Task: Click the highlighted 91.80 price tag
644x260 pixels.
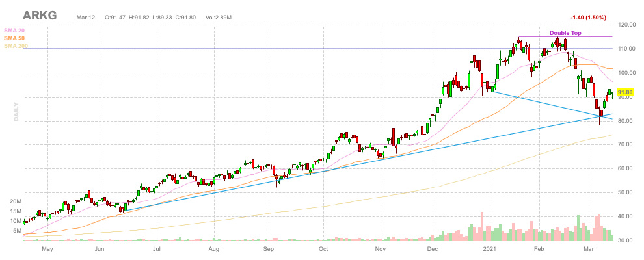Action: click(626, 92)
